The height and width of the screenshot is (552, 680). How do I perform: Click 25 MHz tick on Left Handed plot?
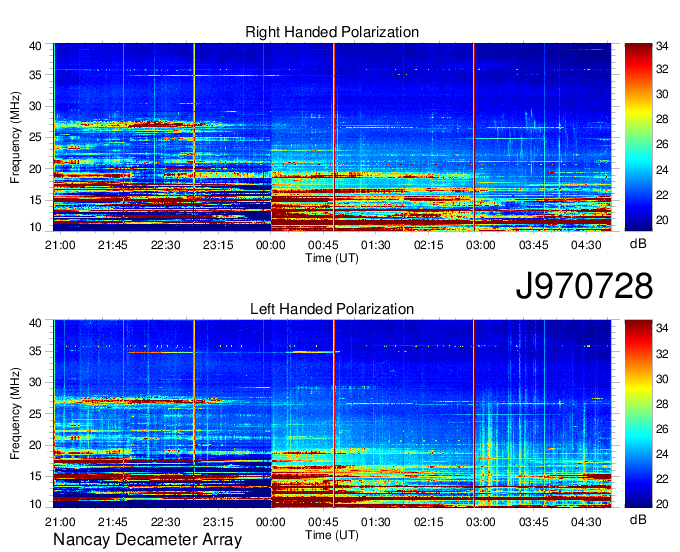pos(35,414)
